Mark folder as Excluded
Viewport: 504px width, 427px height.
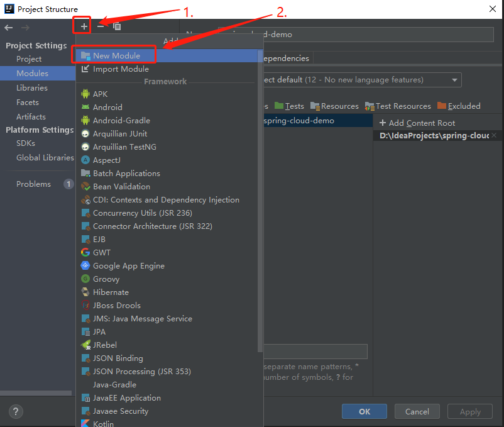point(459,106)
